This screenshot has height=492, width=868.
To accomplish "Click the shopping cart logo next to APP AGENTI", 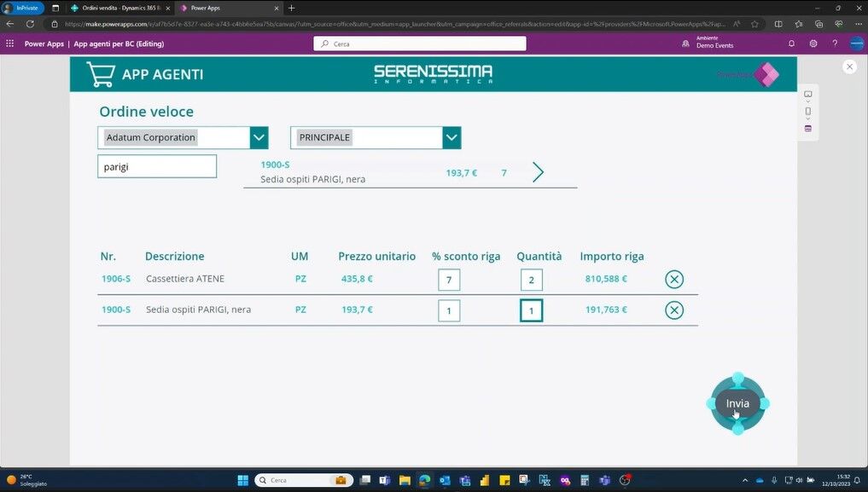I will click(100, 73).
